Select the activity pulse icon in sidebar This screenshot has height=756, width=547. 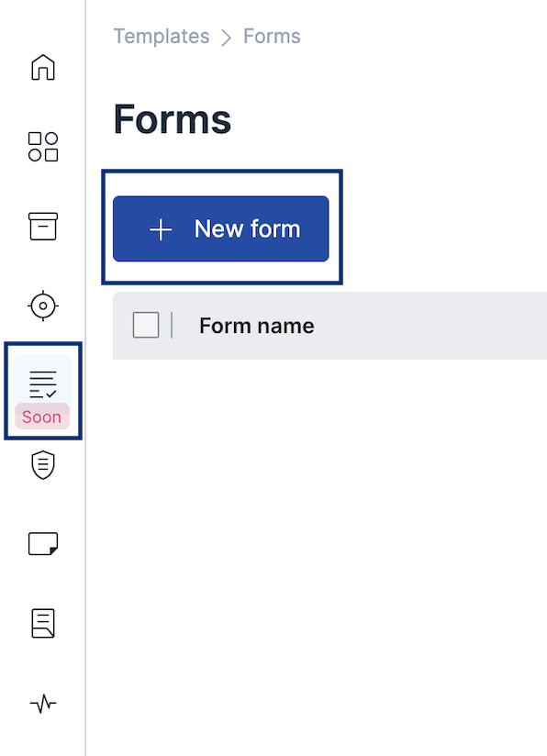[x=41, y=704]
